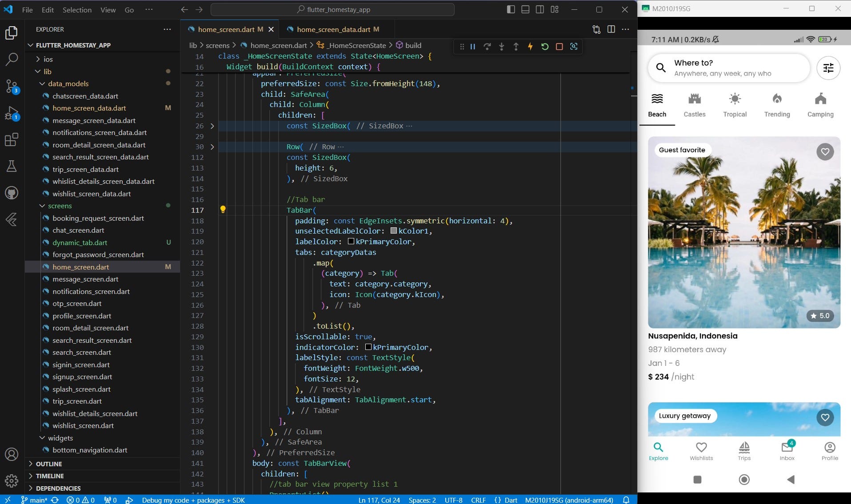Open the Run and Debug view
This screenshot has height=504, width=851.
(12, 113)
